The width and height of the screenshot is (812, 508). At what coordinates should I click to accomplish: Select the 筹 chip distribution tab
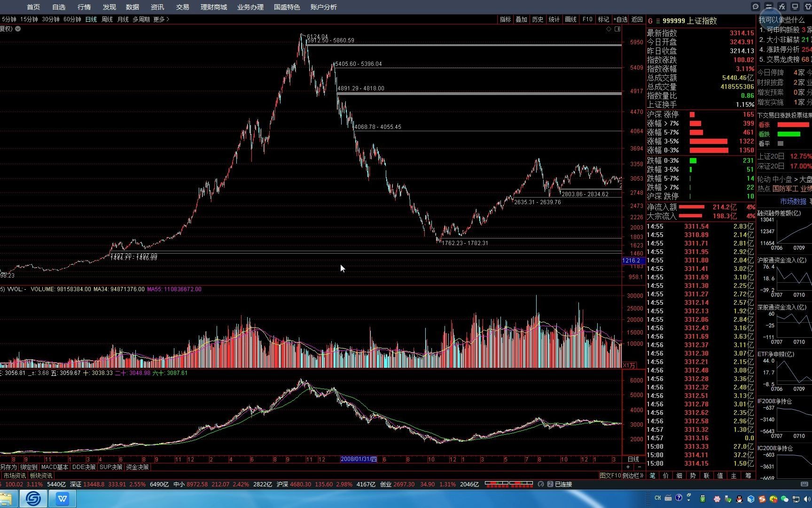click(748, 476)
